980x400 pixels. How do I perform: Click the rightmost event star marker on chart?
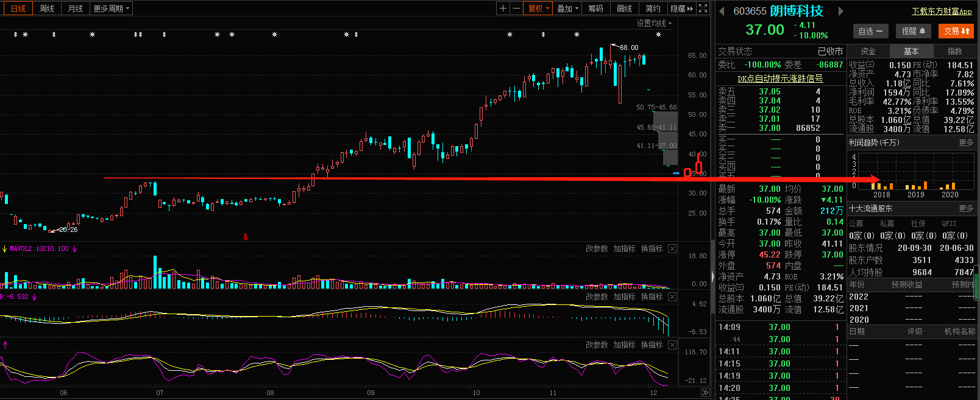tap(658, 35)
